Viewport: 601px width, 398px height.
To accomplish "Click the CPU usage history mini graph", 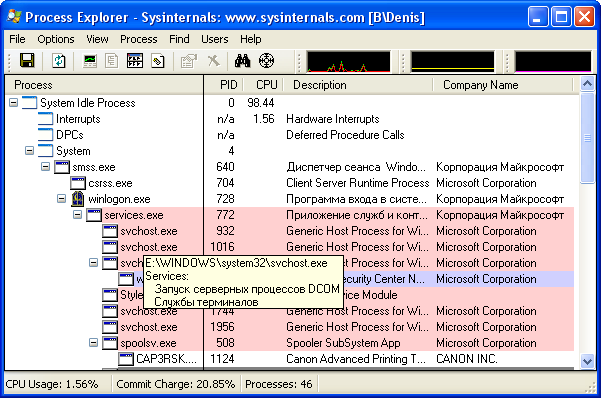I will [x=348, y=61].
